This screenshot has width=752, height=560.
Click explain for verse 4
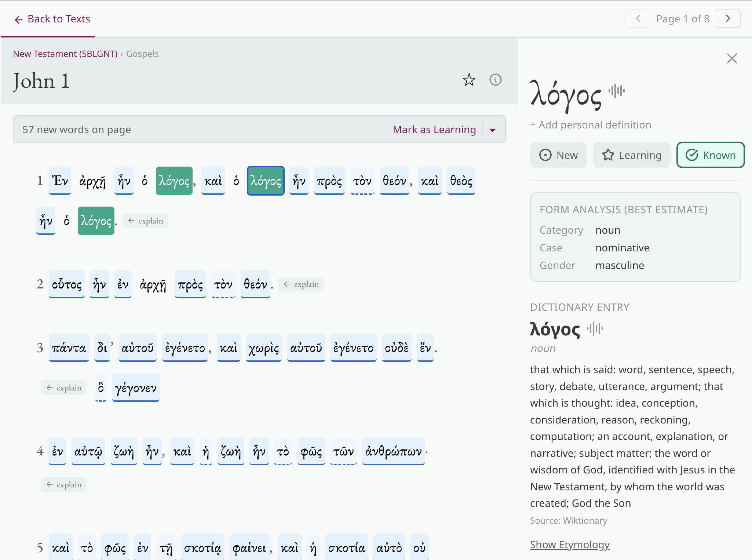click(63, 484)
